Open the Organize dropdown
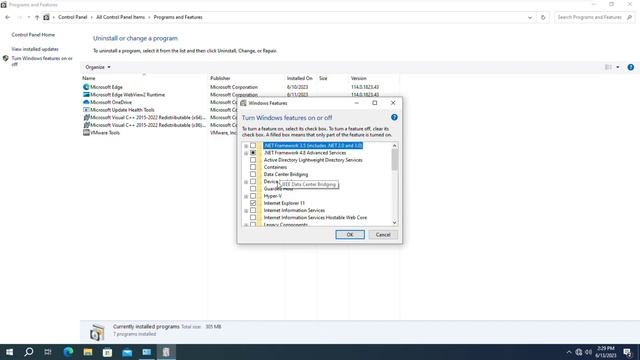 (x=98, y=67)
